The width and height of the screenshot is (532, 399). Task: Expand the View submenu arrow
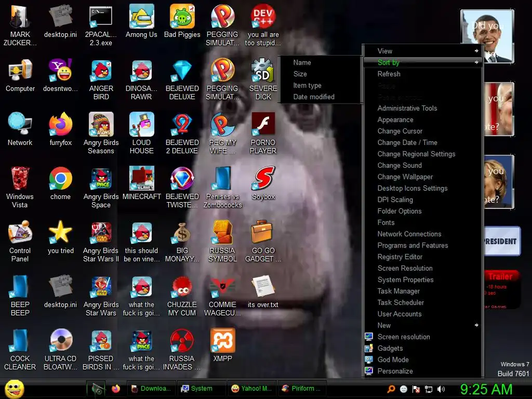tap(476, 51)
